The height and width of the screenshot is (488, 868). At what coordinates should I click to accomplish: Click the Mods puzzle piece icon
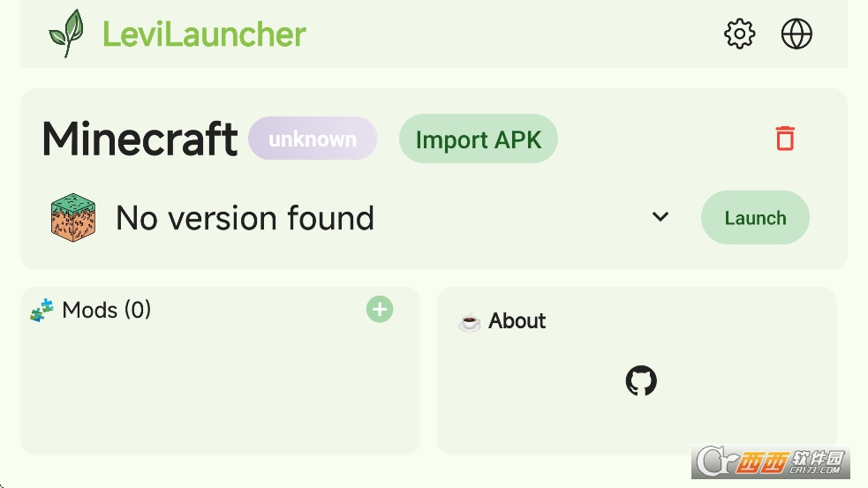(x=42, y=311)
